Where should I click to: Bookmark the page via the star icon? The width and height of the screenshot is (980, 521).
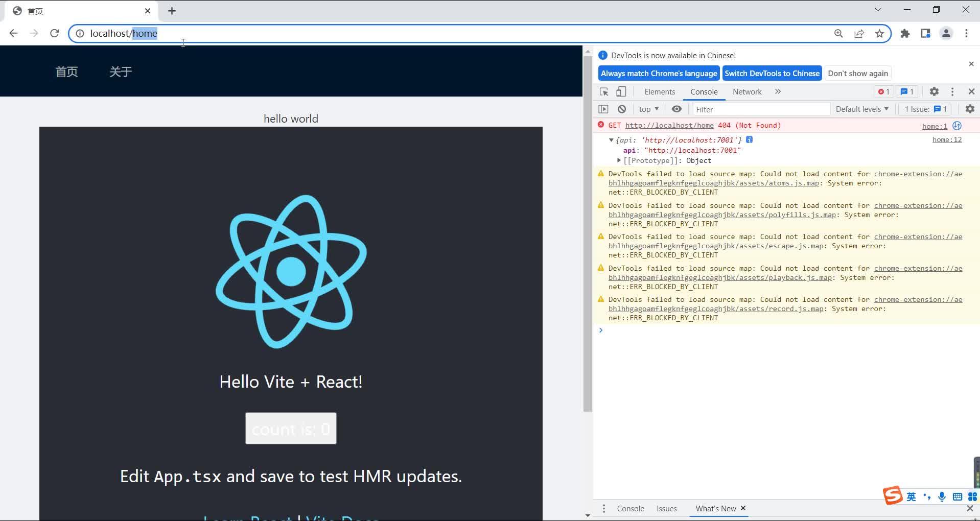880,33
